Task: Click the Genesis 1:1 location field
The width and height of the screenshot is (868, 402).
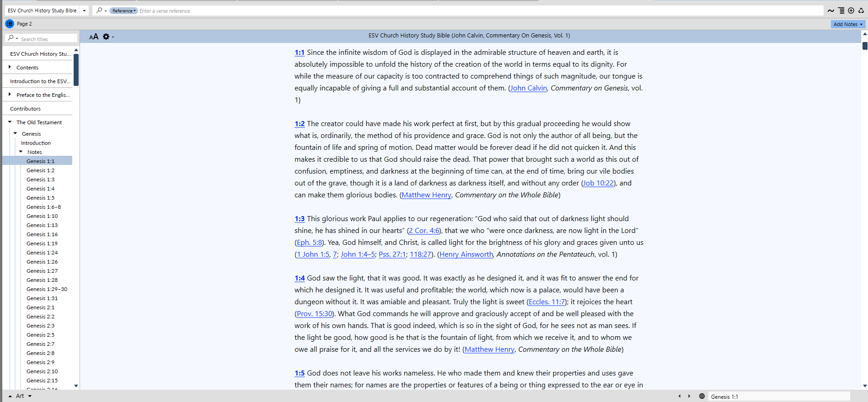Action: [x=779, y=397]
